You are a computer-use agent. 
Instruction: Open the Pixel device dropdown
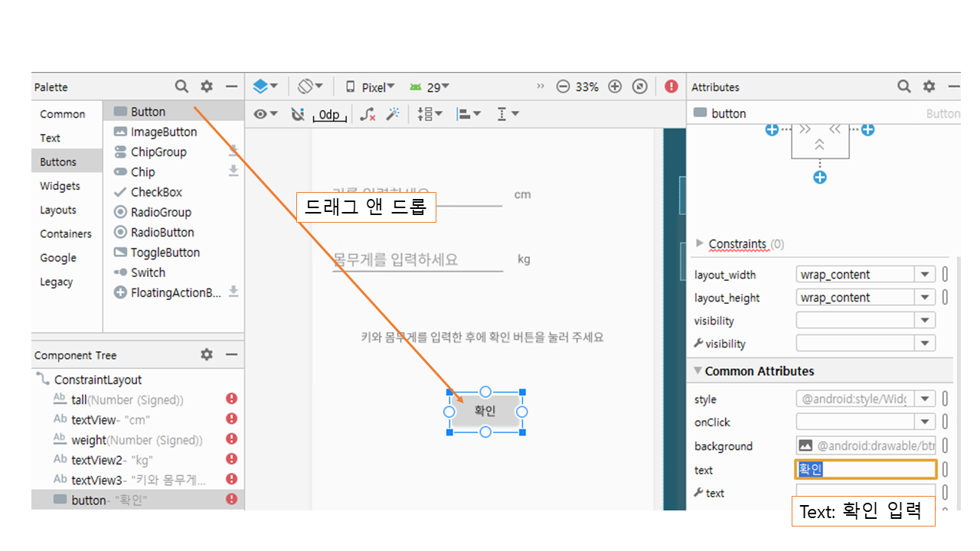370,86
